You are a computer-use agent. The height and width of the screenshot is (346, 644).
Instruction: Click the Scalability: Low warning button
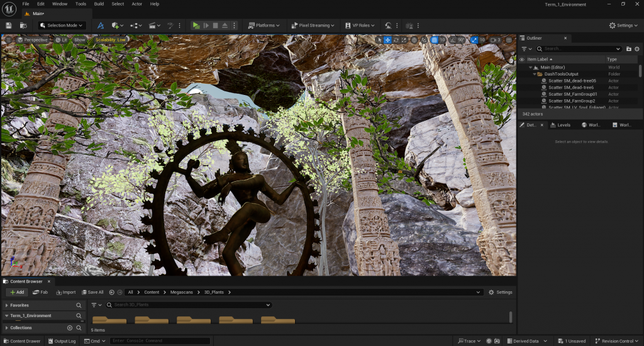(x=110, y=40)
